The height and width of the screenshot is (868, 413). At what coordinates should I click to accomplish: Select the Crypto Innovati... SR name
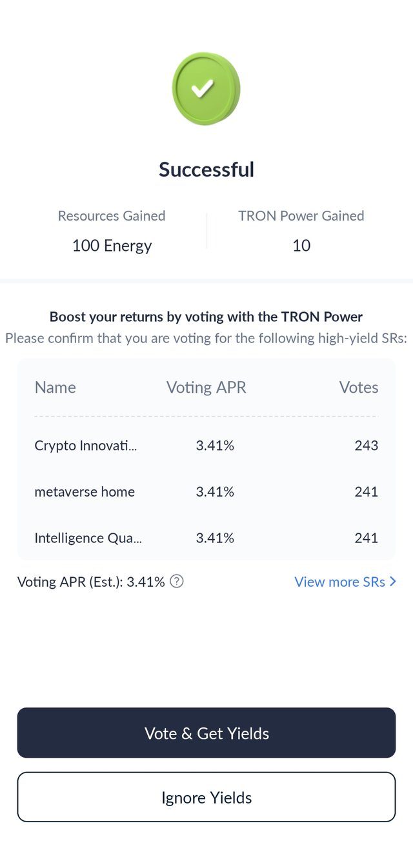[86, 446]
